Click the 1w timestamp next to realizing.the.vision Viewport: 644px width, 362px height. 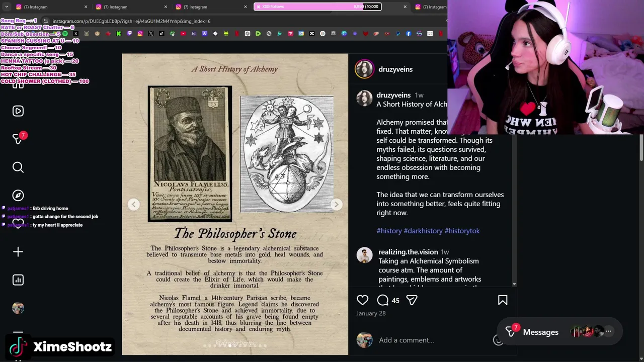(445, 252)
